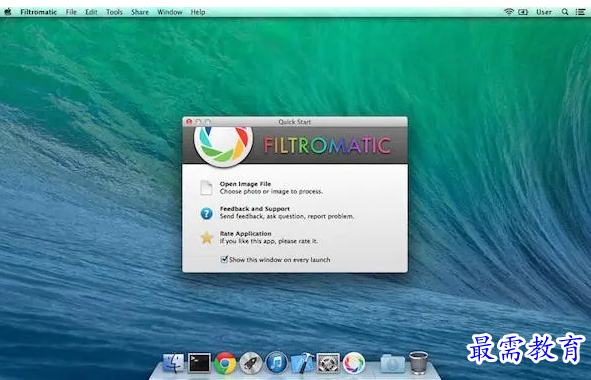Open Spotlight search magnifier
The image size is (591, 380).
[565, 12]
